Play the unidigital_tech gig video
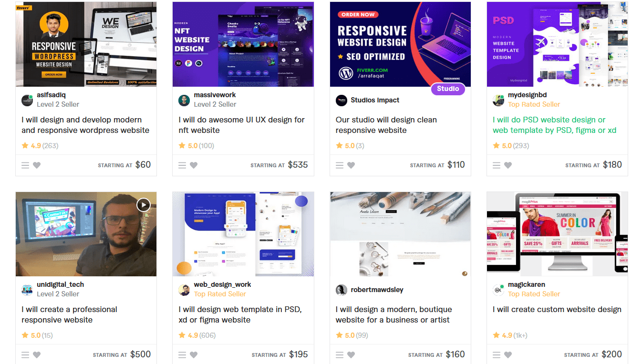This screenshot has height=364, width=642. (144, 205)
